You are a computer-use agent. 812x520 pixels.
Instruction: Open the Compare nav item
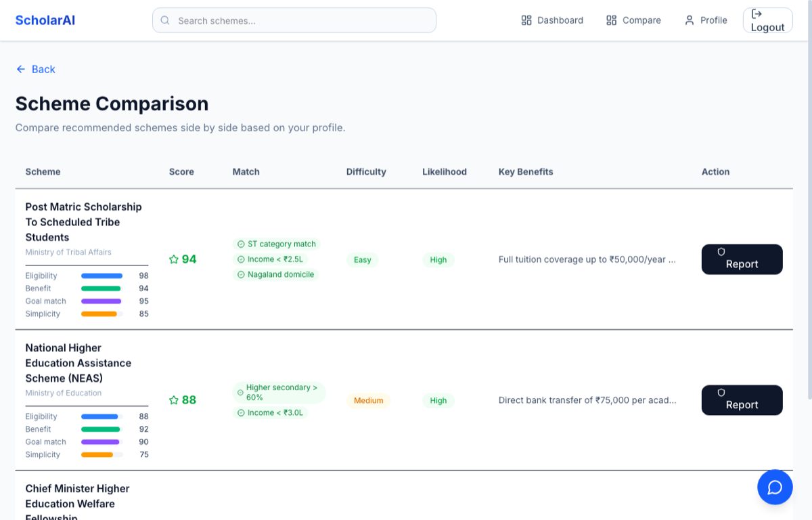pyautogui.click(x=633, y=20)
